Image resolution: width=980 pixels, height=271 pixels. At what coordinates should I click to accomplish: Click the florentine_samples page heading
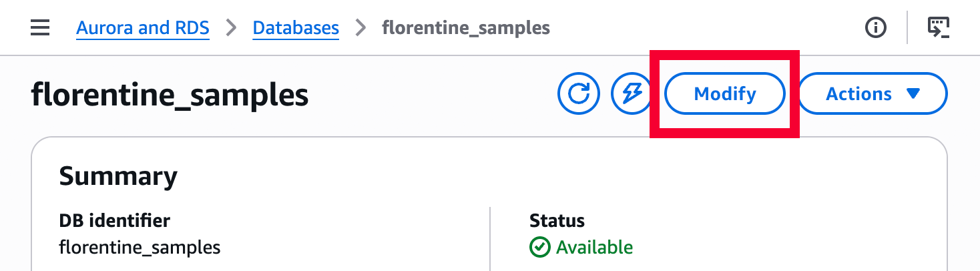[170, 95]
